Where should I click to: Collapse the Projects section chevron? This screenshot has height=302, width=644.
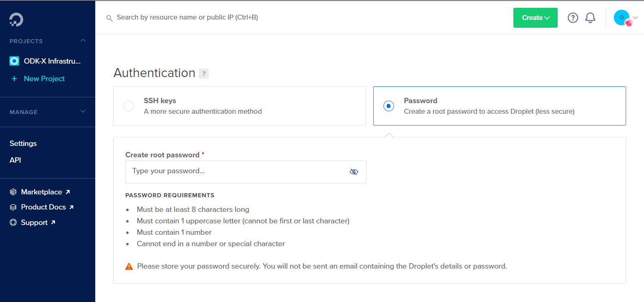[83, 41]
